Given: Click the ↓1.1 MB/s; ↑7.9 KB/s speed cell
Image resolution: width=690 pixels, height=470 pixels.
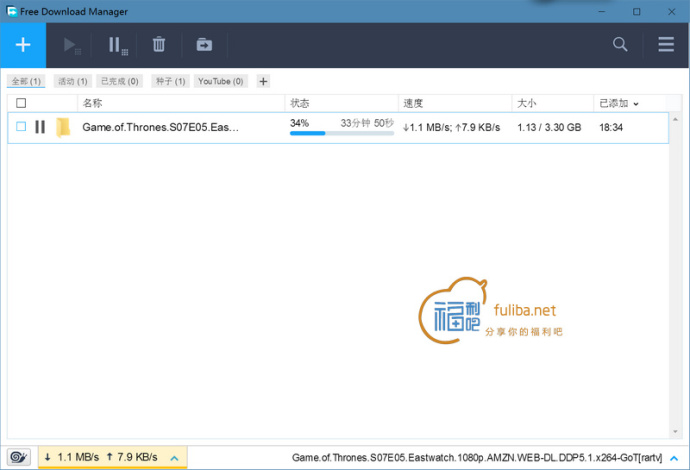Looking at the screenshot, I should [451, 128].
